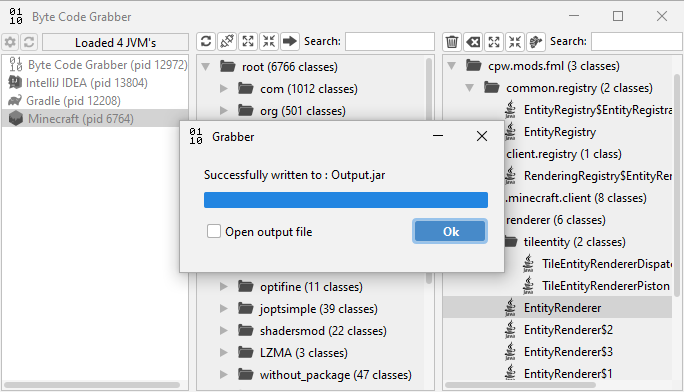Expand all in the right selection tree
The width and height of the screenshot is (684, 392).
[x=494, y=41]
